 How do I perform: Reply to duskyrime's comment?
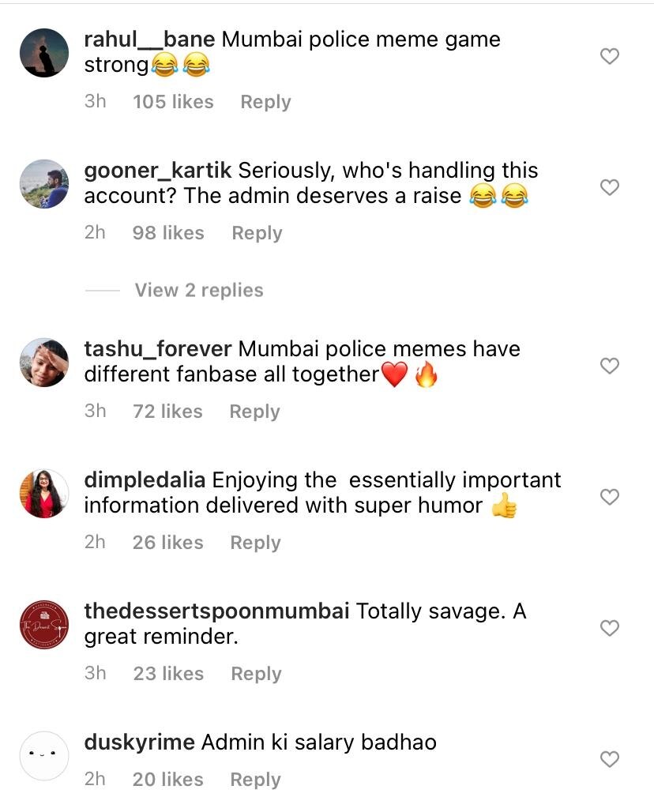[255, 780]
